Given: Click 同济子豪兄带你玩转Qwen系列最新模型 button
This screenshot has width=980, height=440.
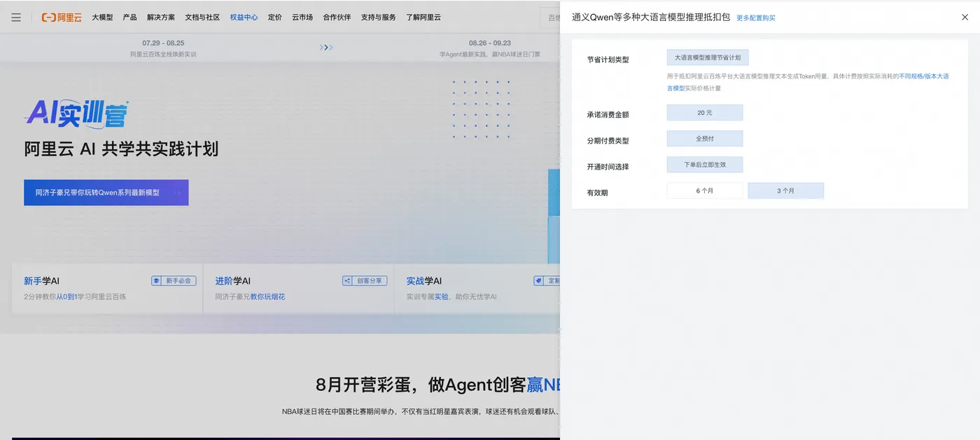Looking at the screenshot, I should click(x=106, y=193).
